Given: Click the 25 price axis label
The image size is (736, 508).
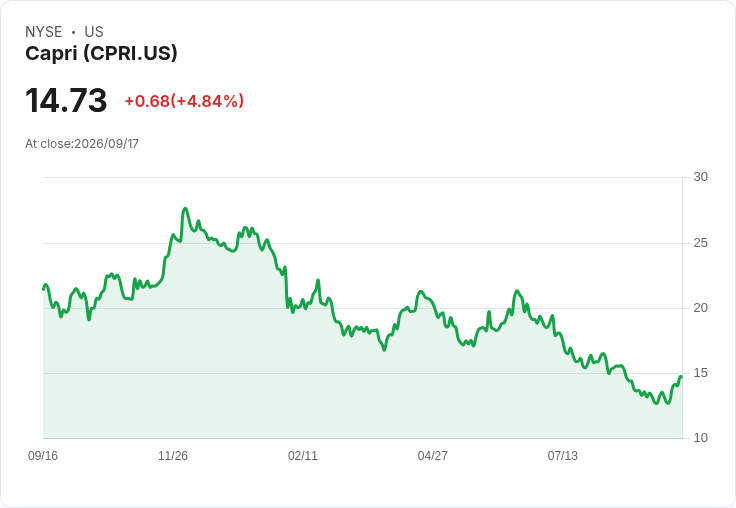Looking at the screenshot, I should 700,243.
